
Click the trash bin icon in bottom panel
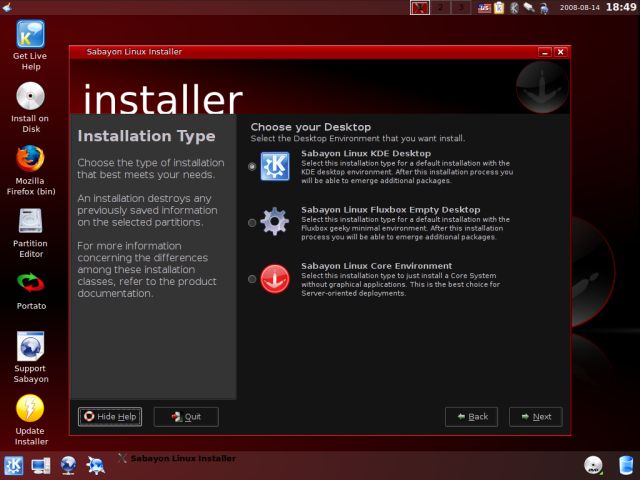pos(626,465)
